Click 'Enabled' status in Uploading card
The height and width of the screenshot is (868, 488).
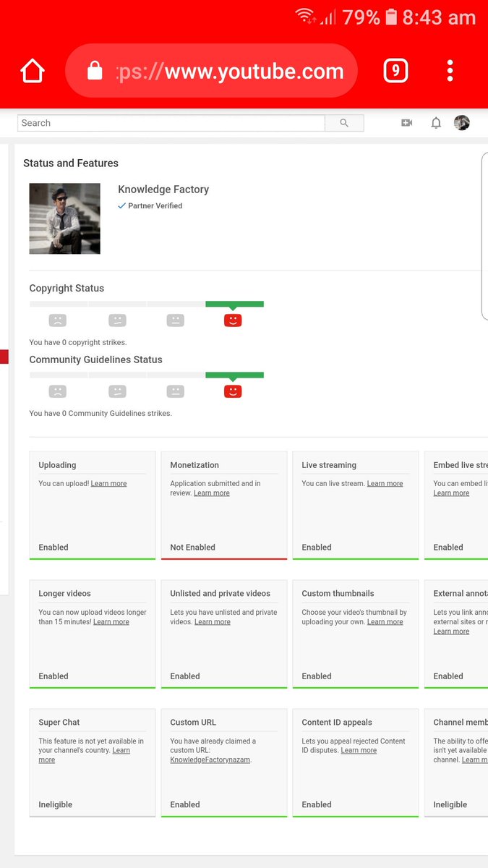[53, 548]
